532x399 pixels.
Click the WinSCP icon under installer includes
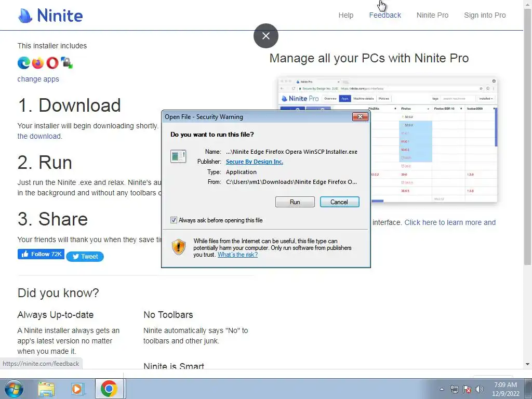click(x=67, y=63)
